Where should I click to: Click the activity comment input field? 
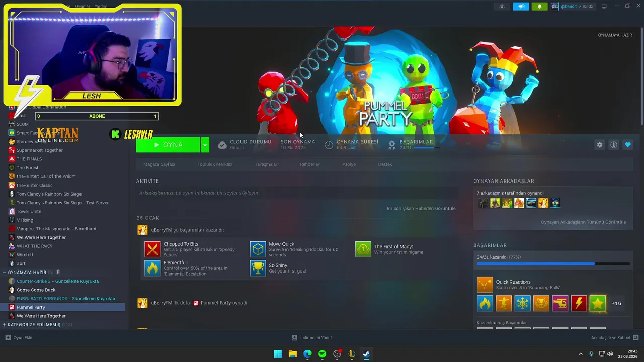tap(297, 193)
